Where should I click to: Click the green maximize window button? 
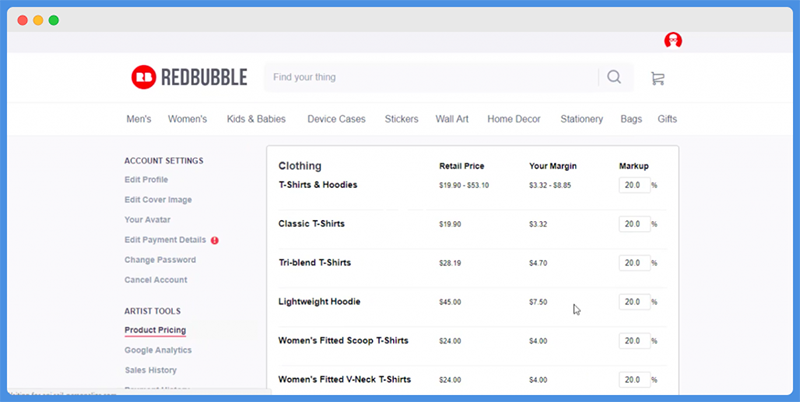coord(54,20)
